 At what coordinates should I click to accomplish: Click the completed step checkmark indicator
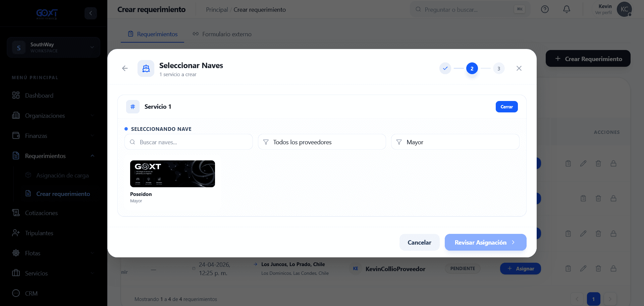click(x=445, y=68)
